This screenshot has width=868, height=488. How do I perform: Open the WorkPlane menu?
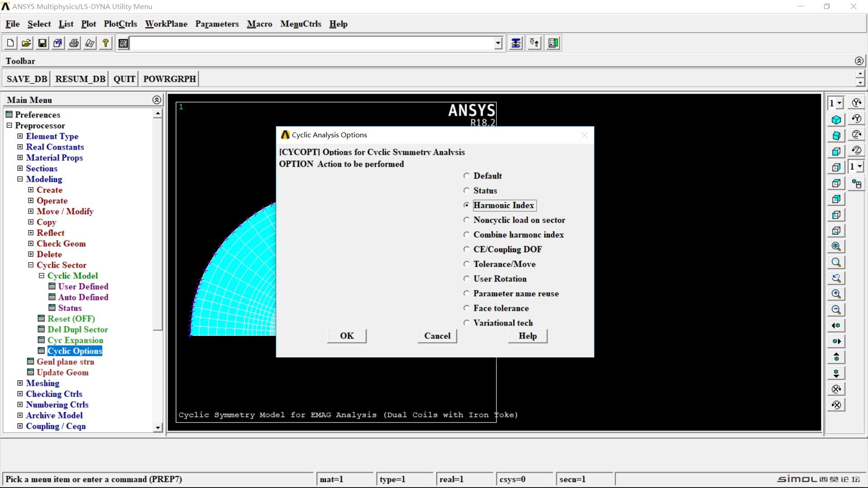click(166, 24)
